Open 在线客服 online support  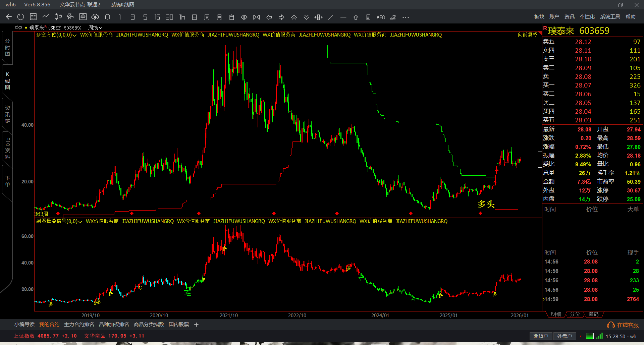click(x=623, y=325)
